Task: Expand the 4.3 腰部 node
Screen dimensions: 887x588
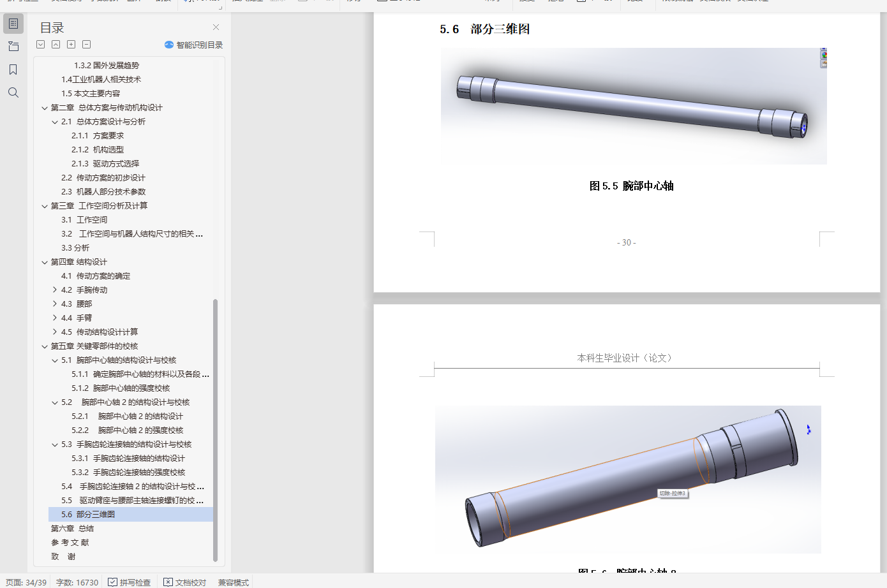Action: pos(55,304)
